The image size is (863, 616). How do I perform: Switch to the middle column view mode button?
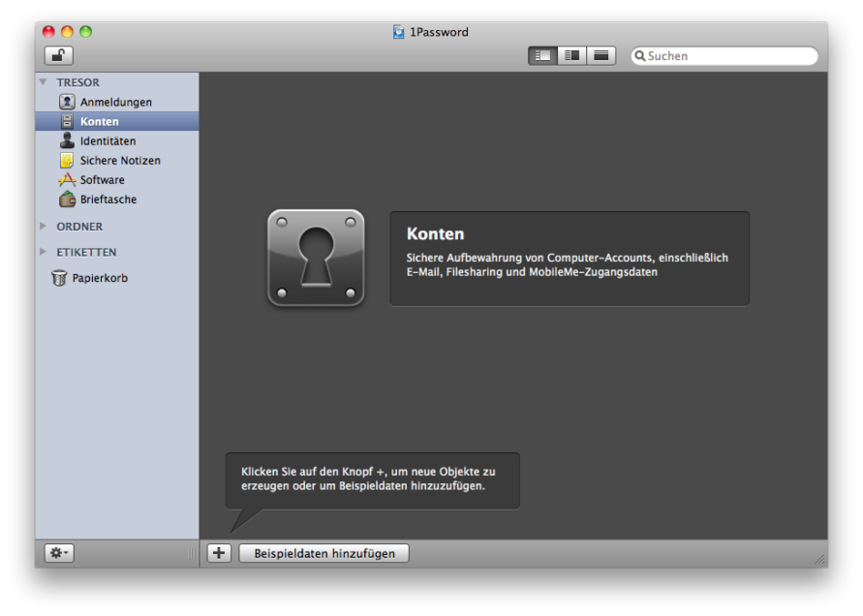tap(571, 55)
